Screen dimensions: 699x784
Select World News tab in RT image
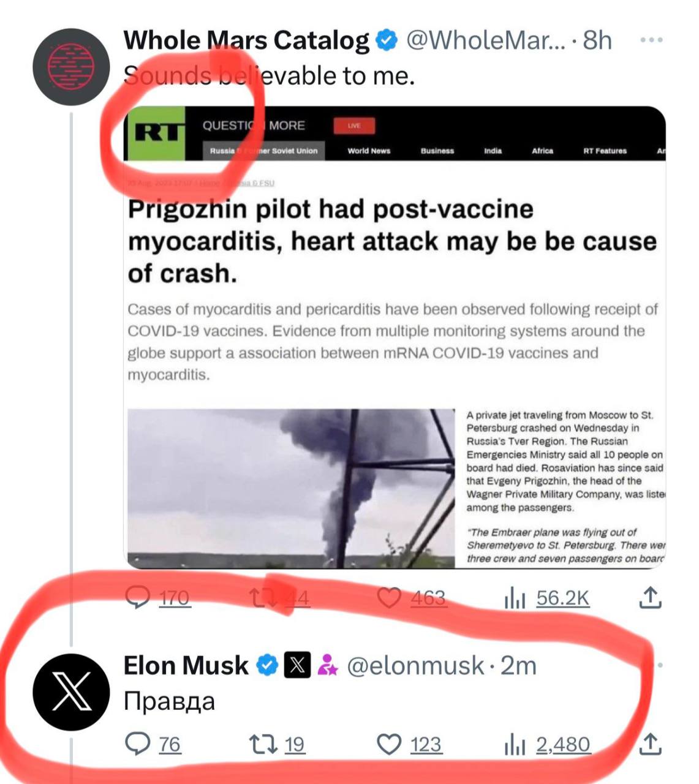pos(369,151)
